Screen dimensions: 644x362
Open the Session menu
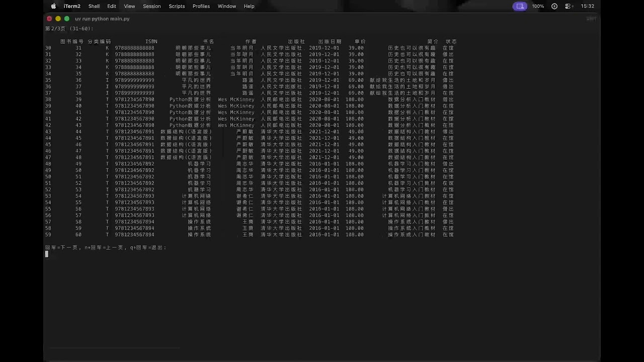point(152,6)
